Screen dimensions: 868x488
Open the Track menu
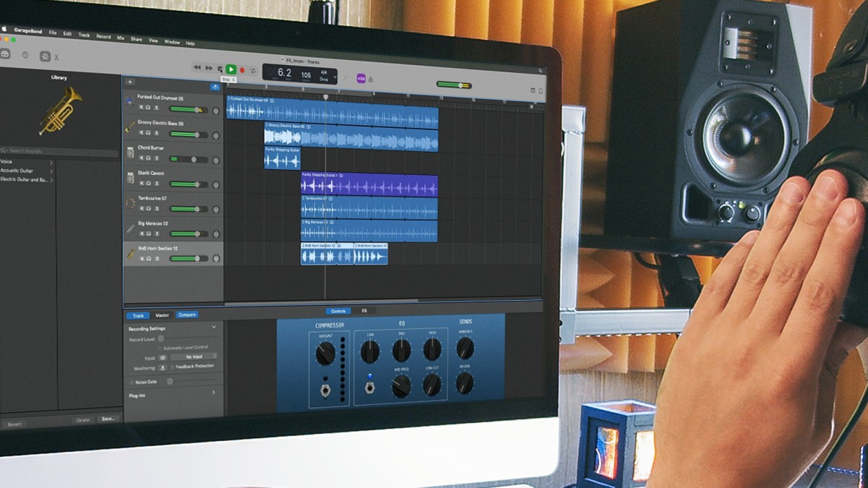click(x=84, y=35)
